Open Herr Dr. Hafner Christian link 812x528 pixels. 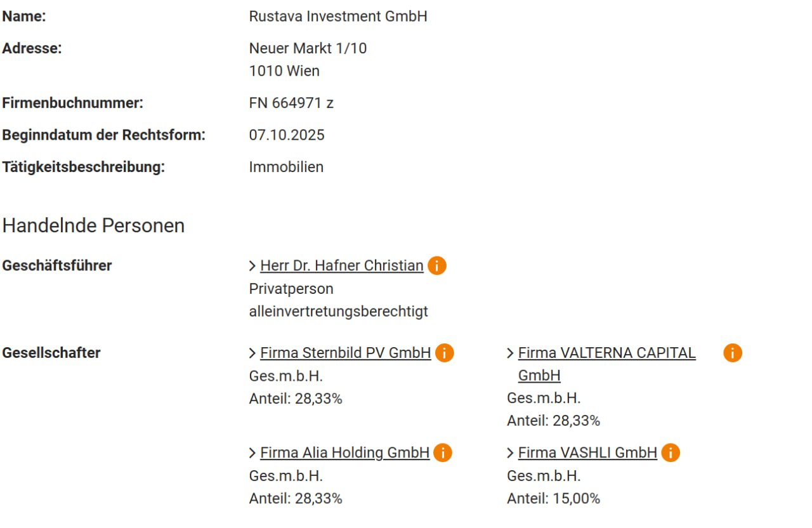[342, 266]
